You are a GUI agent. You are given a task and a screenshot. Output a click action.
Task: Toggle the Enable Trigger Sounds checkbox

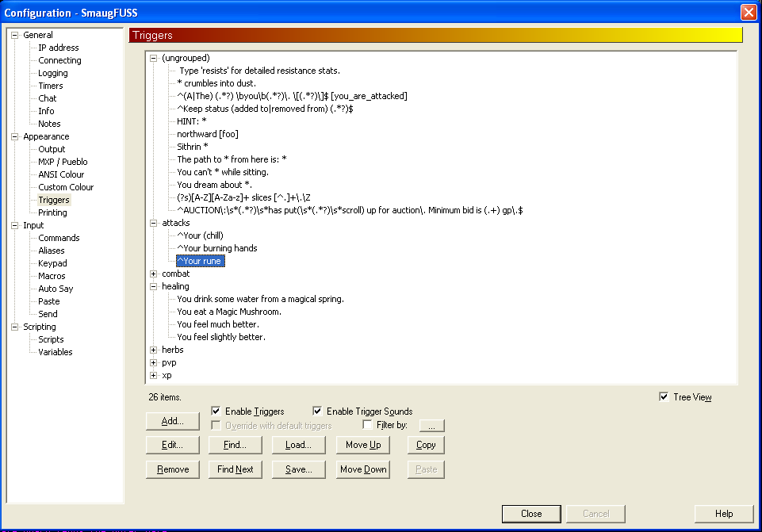tap(317, 411)
